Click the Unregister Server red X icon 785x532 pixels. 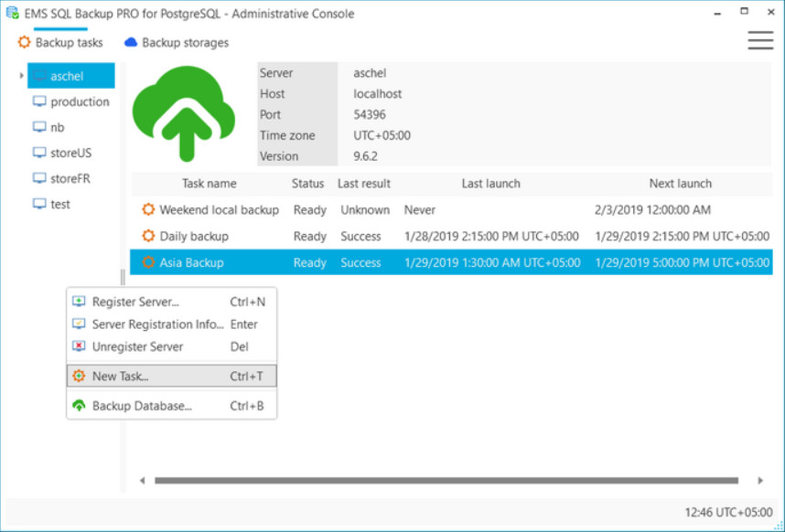[79, 346]
